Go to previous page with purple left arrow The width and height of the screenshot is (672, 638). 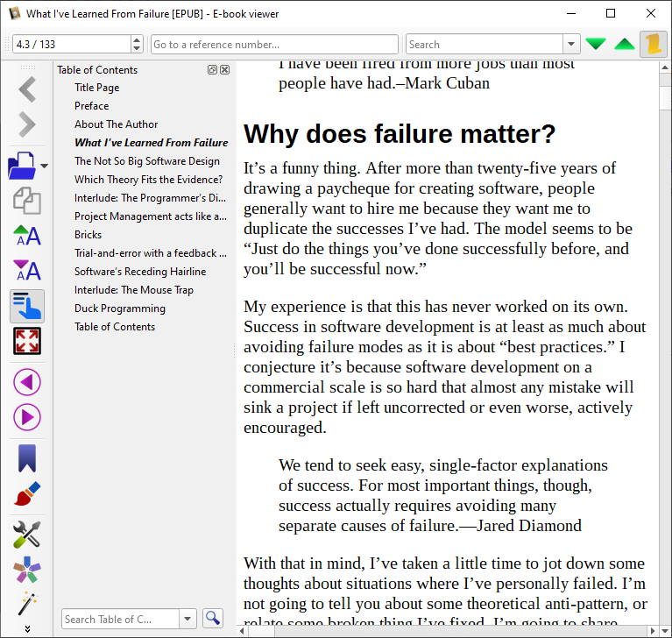coord(27,382)
